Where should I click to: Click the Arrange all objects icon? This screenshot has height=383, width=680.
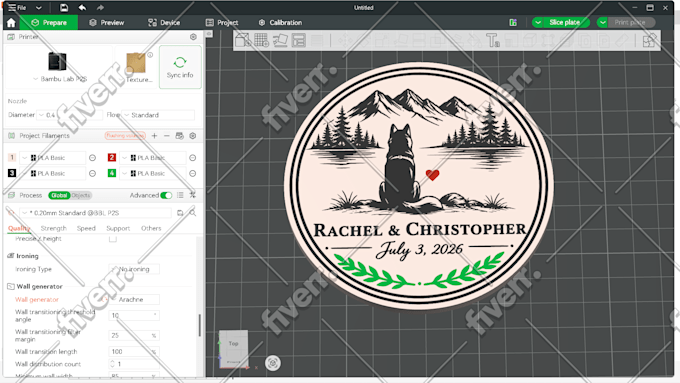299,40
